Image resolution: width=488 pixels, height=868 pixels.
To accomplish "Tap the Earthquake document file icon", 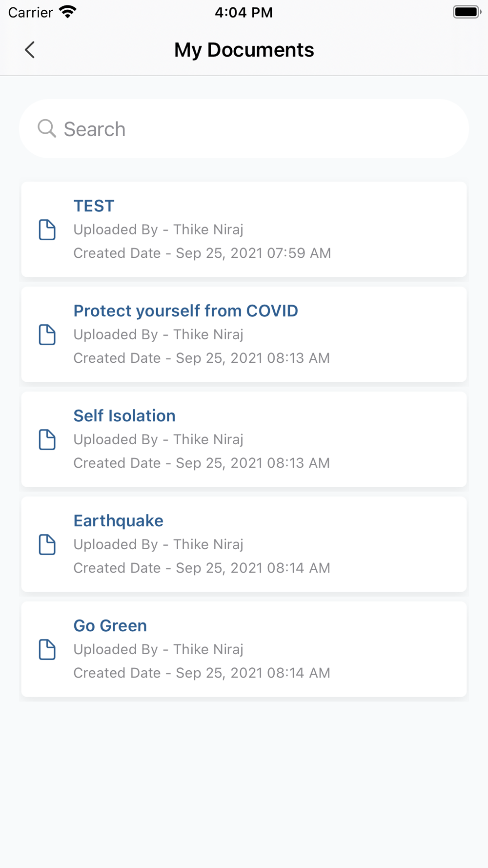I will coord(47,544).
